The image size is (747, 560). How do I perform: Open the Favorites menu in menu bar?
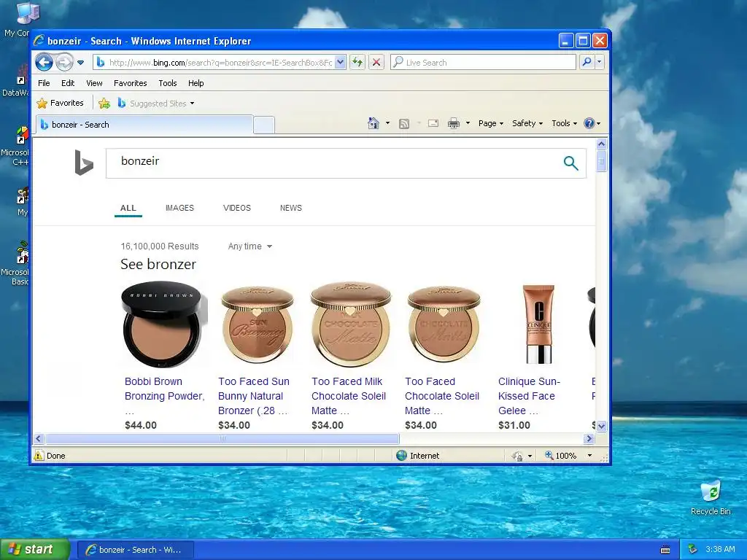(130, 83)
